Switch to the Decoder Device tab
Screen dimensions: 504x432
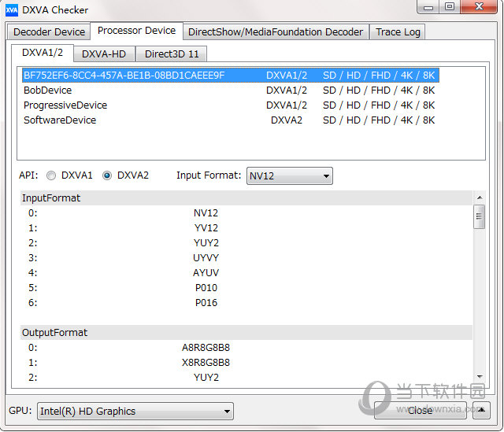coord(49,31)
